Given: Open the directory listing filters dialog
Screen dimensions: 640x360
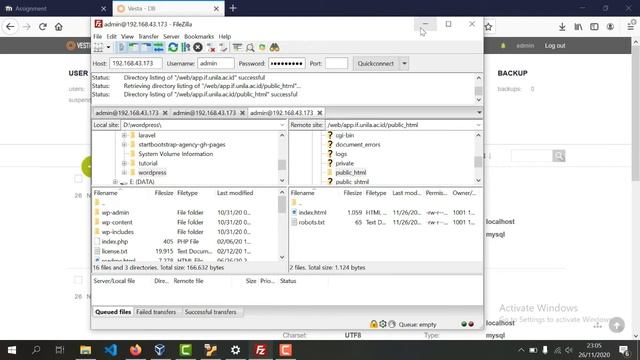Looking at the screenshot, I should [237, 48].
